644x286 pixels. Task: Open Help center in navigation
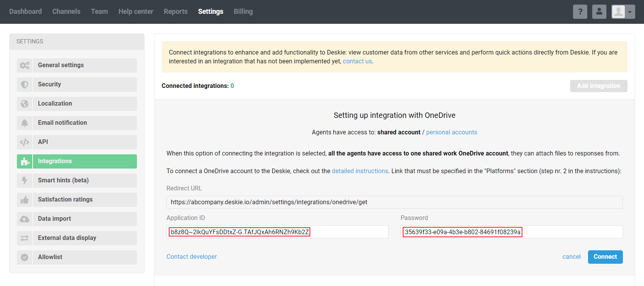(x=136, y=12)
